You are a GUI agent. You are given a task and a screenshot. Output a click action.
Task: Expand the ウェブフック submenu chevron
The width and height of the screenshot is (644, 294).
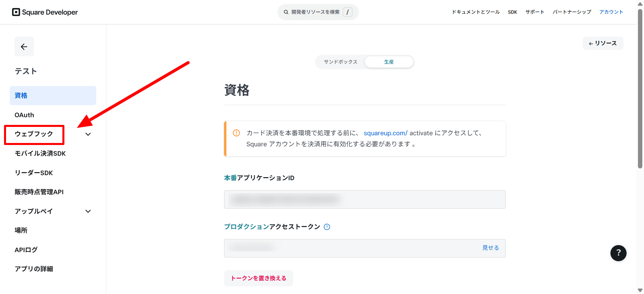tap(88, 134)
